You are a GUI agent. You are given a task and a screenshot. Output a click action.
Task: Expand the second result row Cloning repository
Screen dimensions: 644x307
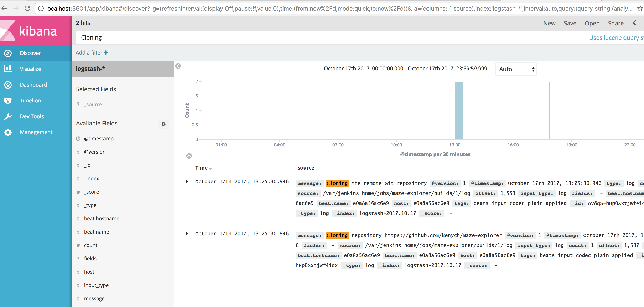187,234
